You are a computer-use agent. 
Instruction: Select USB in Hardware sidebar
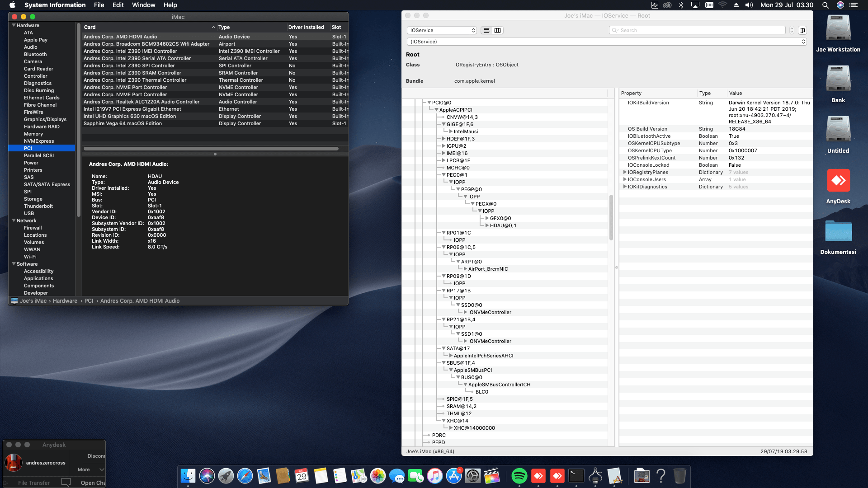(x=29, y=213)
